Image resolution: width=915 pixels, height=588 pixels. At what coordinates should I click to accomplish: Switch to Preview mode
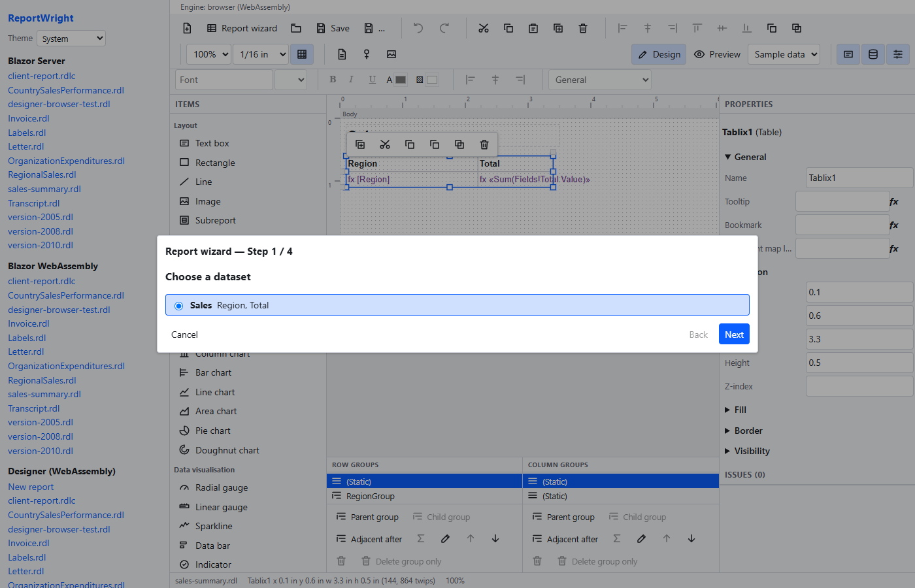pos(717,54)
